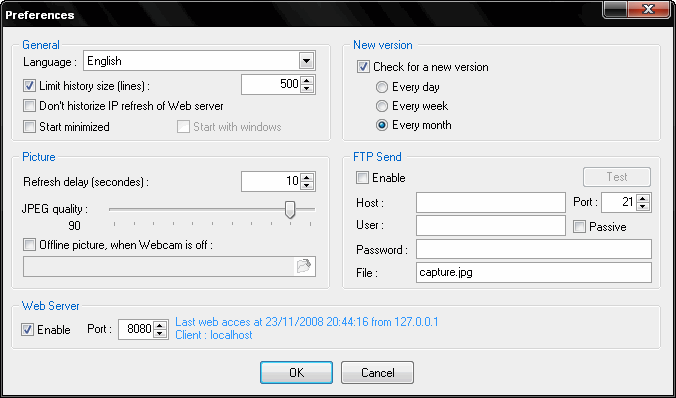Increase FTP port with up arrow
This screenshot has width=676, height=398.
click(643, 198)
